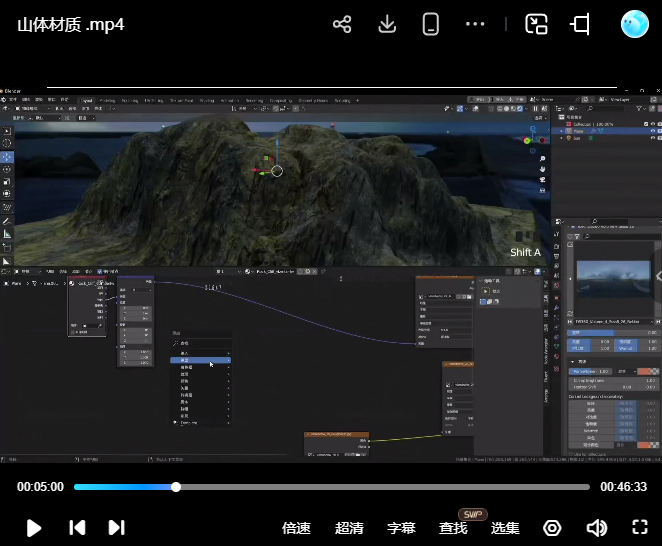Open player settings via the hexagon icon
The height and width of the screenshot is (546, 662).
pos(552,528)
